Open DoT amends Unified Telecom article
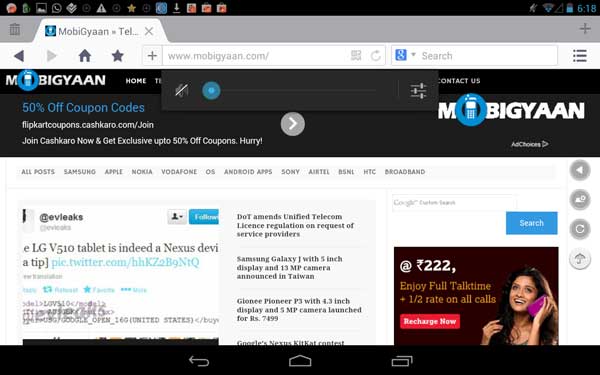600x375 pixels. click(295, 225)
